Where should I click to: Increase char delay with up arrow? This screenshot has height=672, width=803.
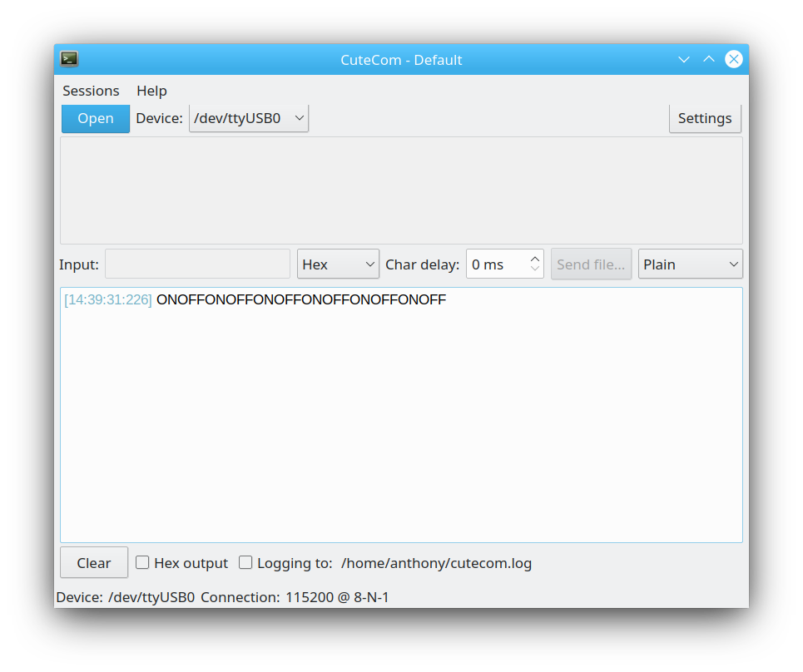pos(535,259)
